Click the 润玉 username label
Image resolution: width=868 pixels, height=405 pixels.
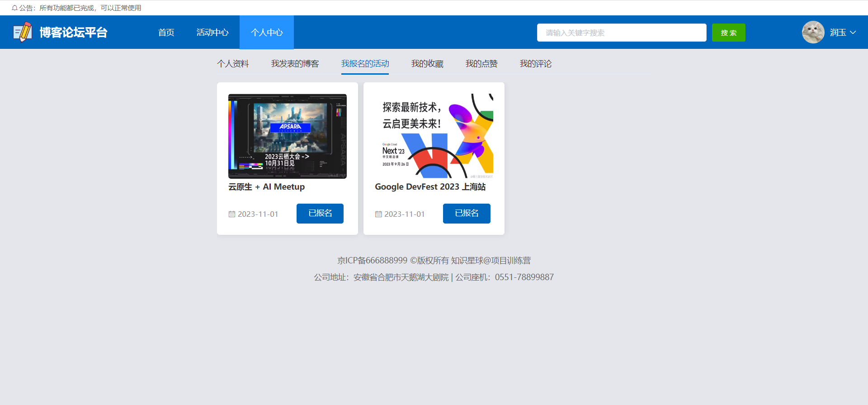[x=838, y=33]
